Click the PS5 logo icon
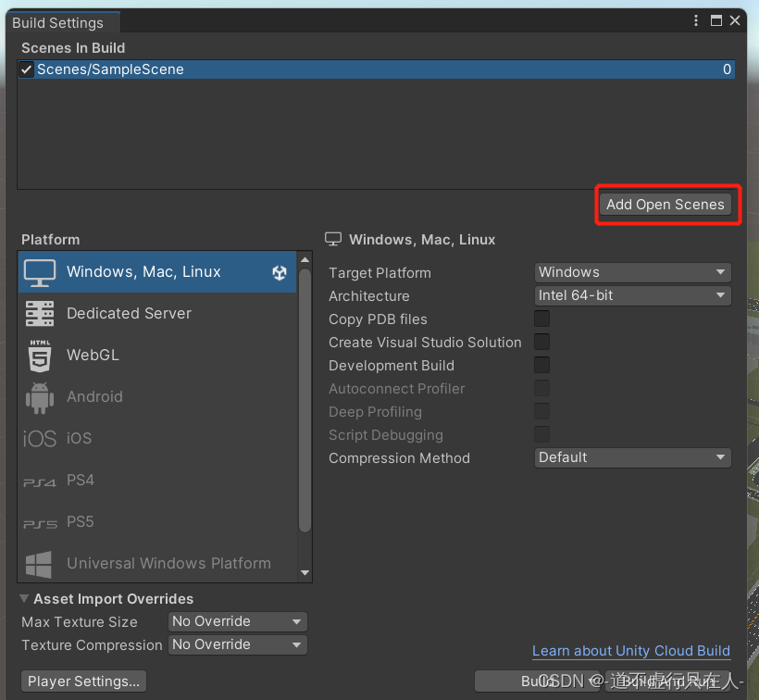 coord(40,524)
